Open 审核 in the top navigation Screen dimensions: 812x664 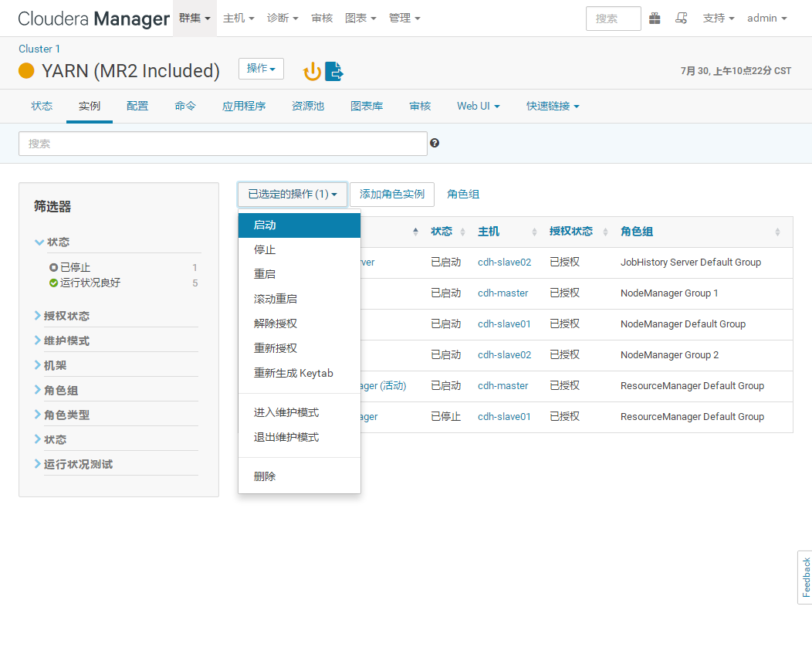point(322,18)
